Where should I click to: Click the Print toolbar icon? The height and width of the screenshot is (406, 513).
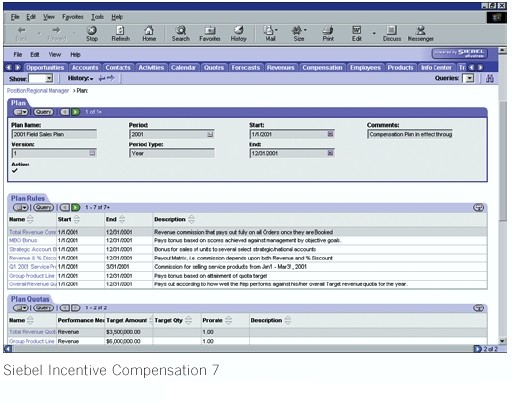pyautogui.click(x=328, y=30)
